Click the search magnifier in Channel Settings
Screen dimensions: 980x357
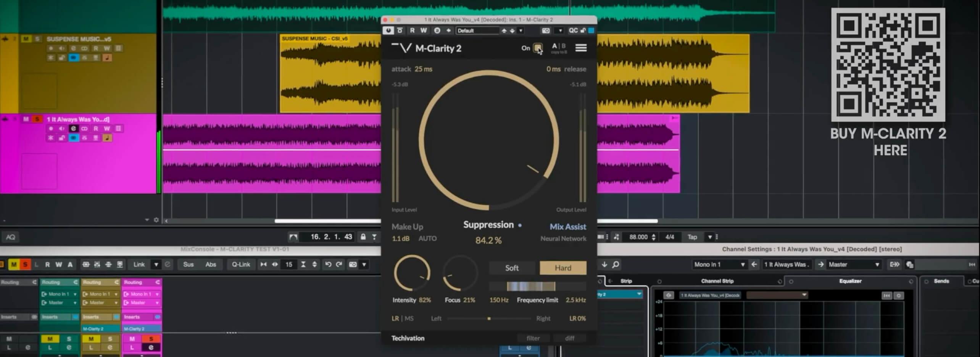point(616,264)
